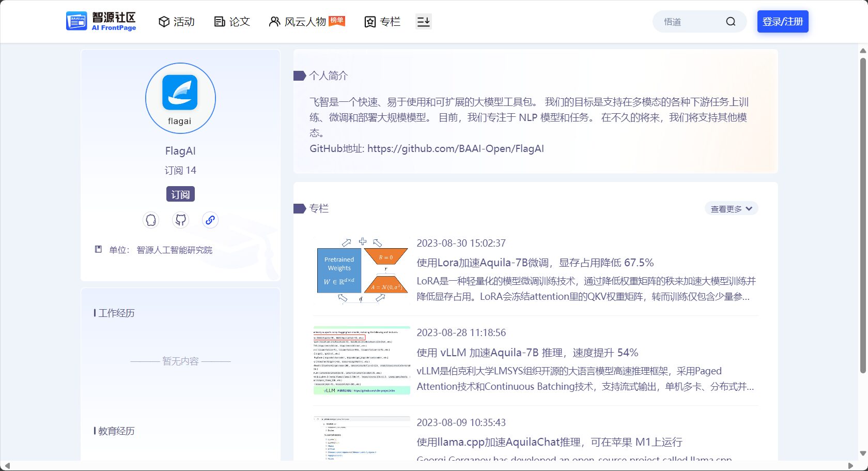Open the llama.cpp article thumbnail
Image resolution: width=868 pixels, height=471 pixels.
click(x=362, y=438)
